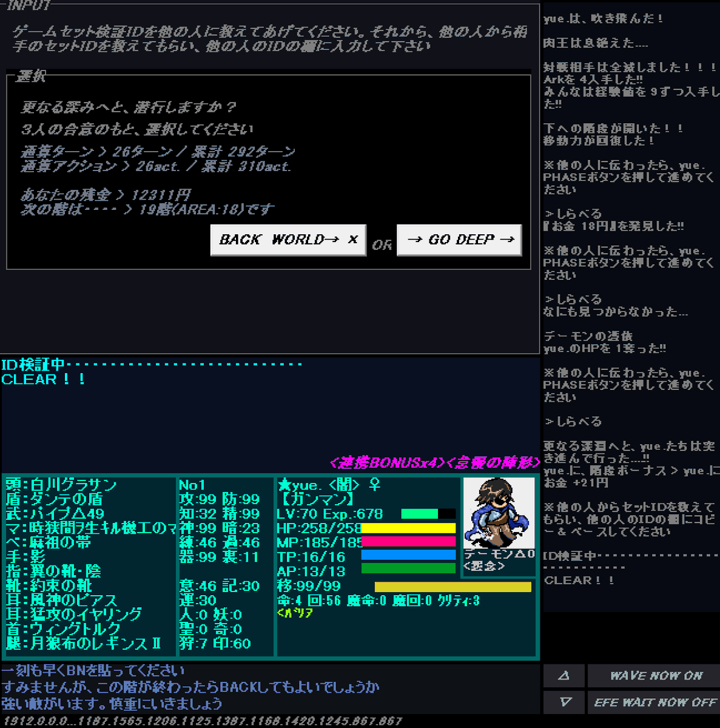Image resolution: width=720 pixels, height=728 pixels.
Task: Click neck equipment 'ウィングトルク'
Action: tap(63, 629)
